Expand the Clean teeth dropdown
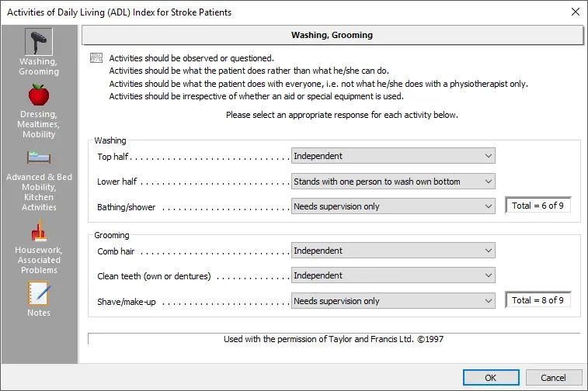The height and width of the screenshot is (391, 588). click(x=393, y=275)
